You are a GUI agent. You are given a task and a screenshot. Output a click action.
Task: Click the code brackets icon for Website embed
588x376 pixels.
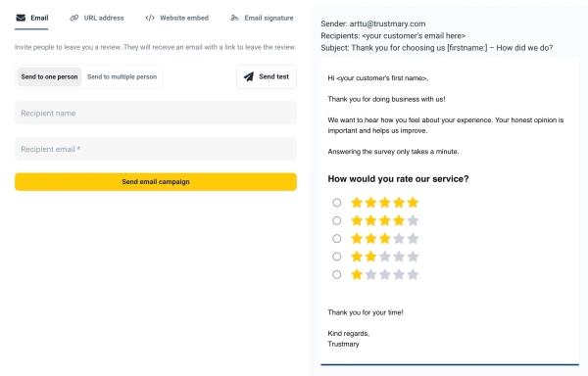point(150,18)
